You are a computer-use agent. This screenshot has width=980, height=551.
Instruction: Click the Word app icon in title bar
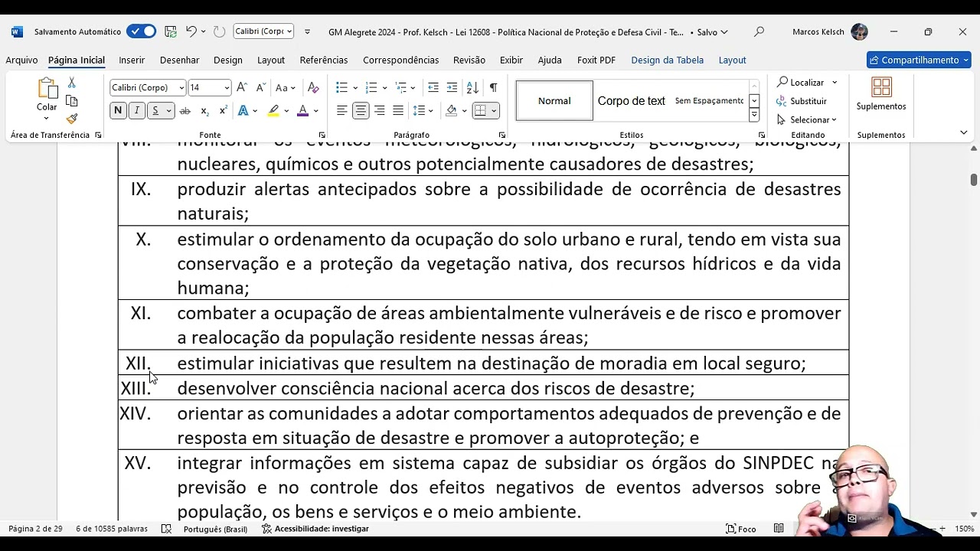(x=17, y=31)
